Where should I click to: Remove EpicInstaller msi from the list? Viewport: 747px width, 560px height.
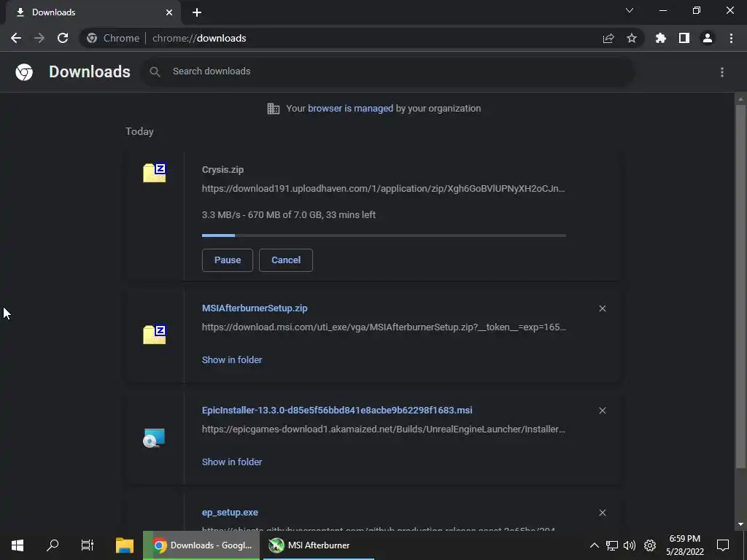(x=603, y=411)
